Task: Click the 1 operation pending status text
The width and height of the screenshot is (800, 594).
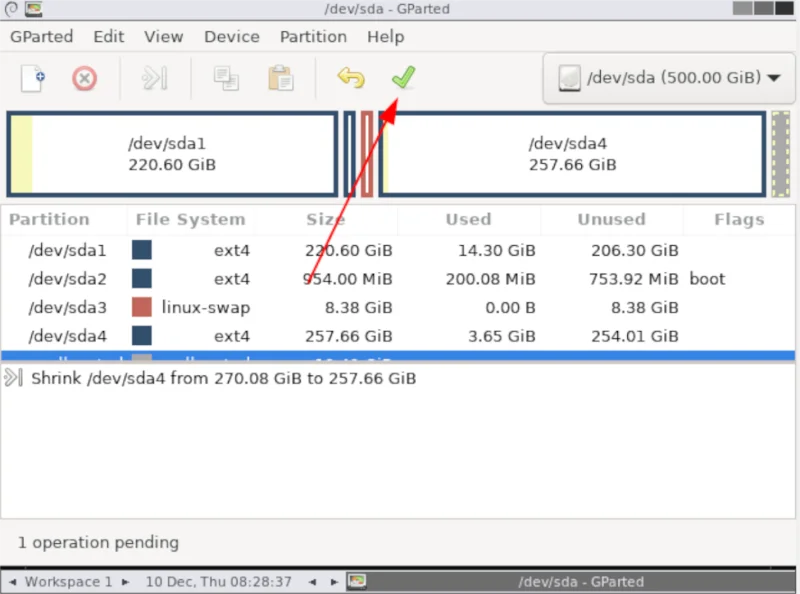Action: [x=98, y=542]
